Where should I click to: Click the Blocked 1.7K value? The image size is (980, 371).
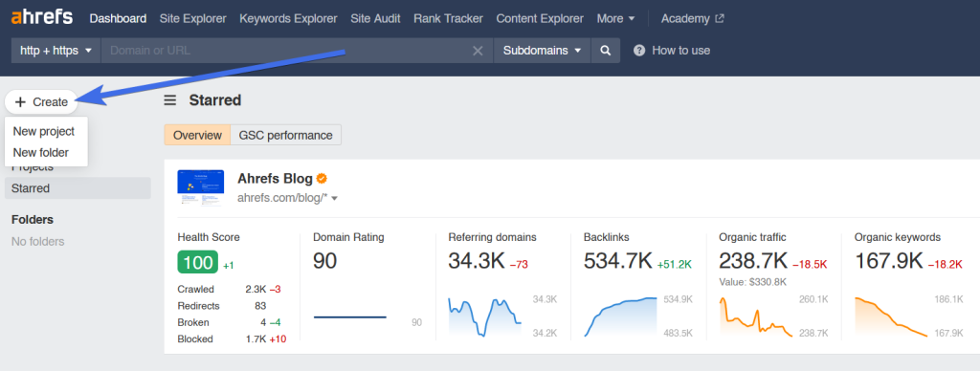pos(256,339)
